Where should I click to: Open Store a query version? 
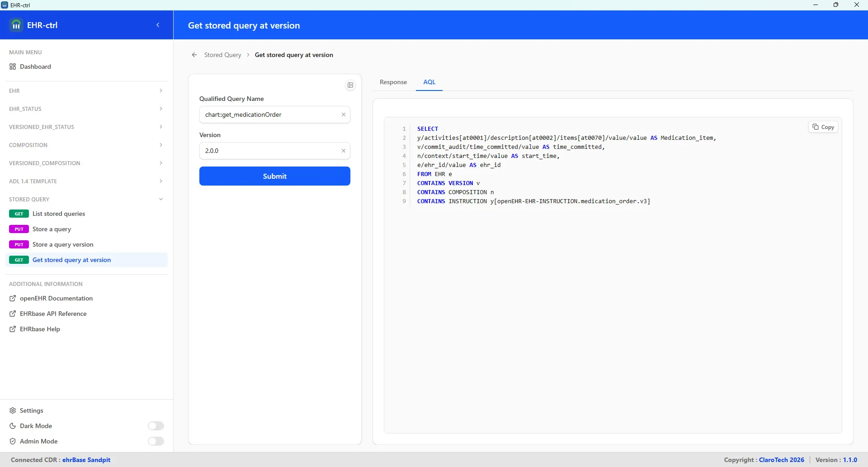click(x=86, y=244)
